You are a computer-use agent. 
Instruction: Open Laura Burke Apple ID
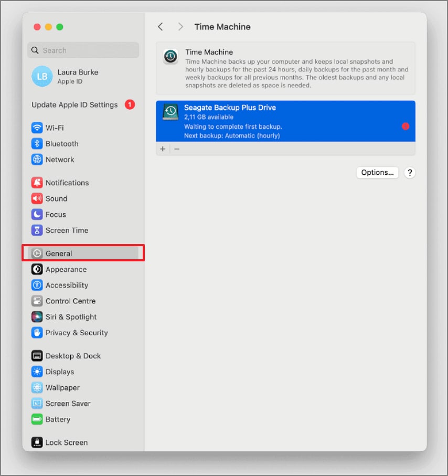pyautogui.click(x=78, y=77)
